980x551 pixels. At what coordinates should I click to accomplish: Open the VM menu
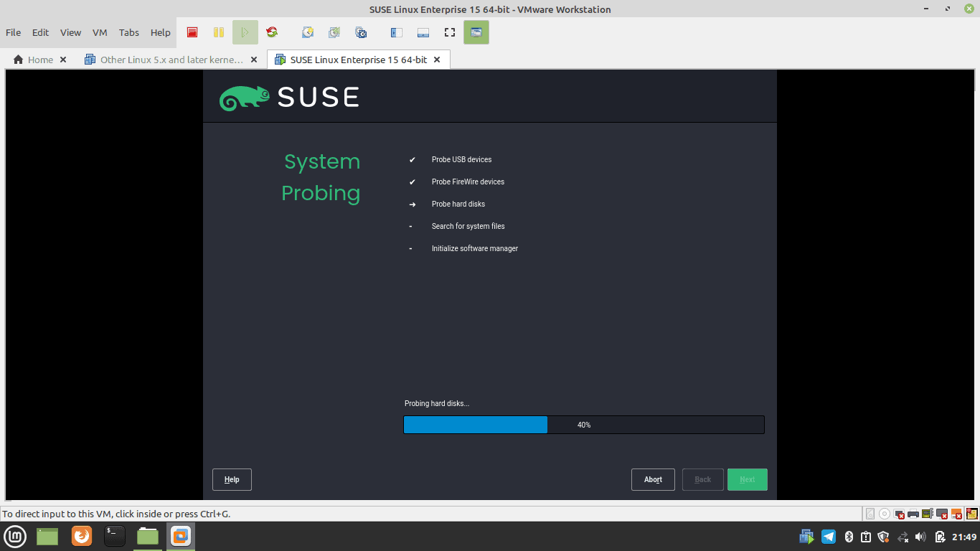(100, 32)
